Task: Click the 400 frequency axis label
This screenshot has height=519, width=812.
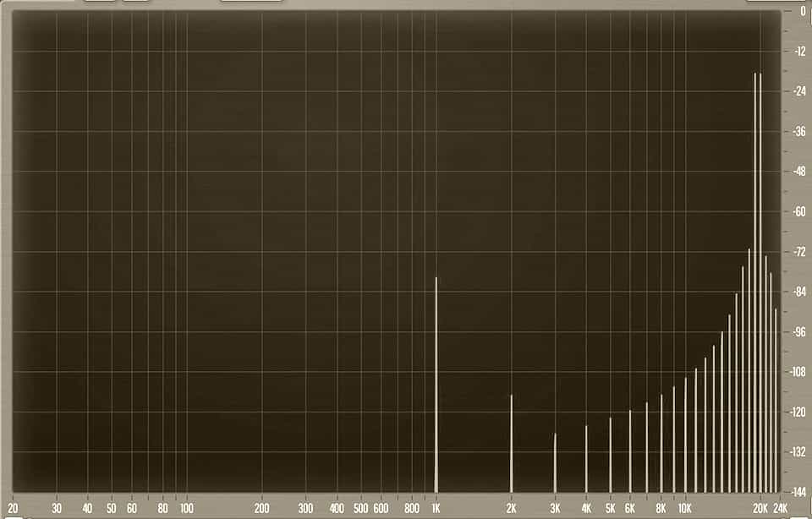Action: pyautogui.click(x=337, y=508)
